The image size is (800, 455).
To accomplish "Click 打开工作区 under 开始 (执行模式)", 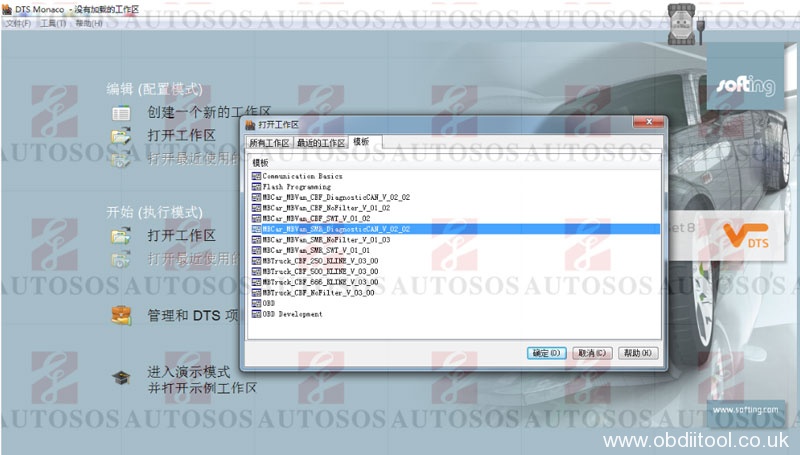I will [x=182, y=235].
